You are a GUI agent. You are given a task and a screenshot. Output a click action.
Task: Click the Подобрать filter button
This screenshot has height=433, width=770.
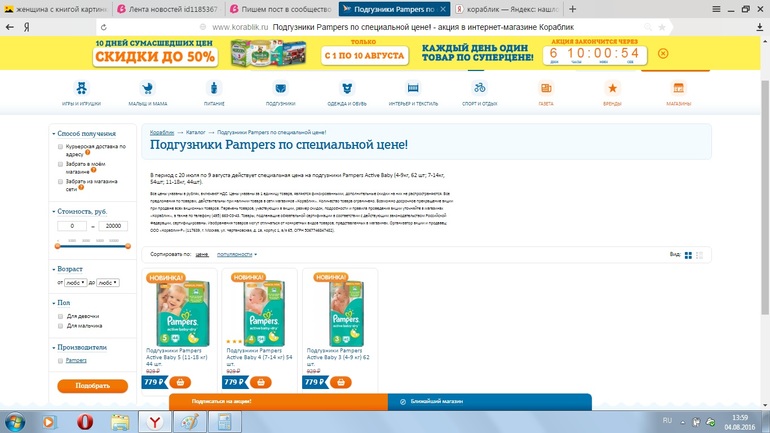coord(92,386)
